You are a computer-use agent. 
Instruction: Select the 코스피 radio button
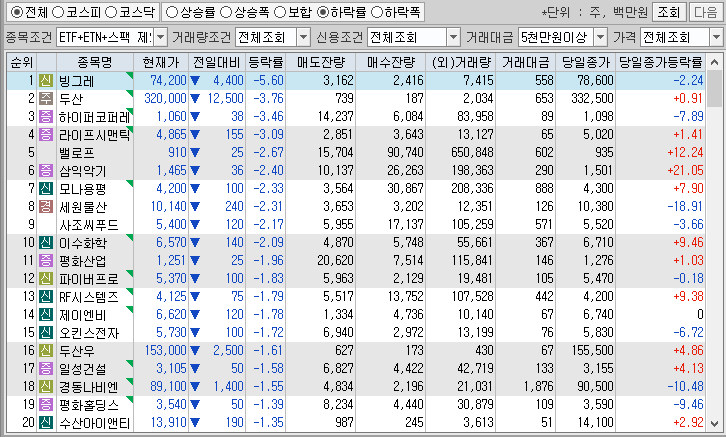coord(58,12)
